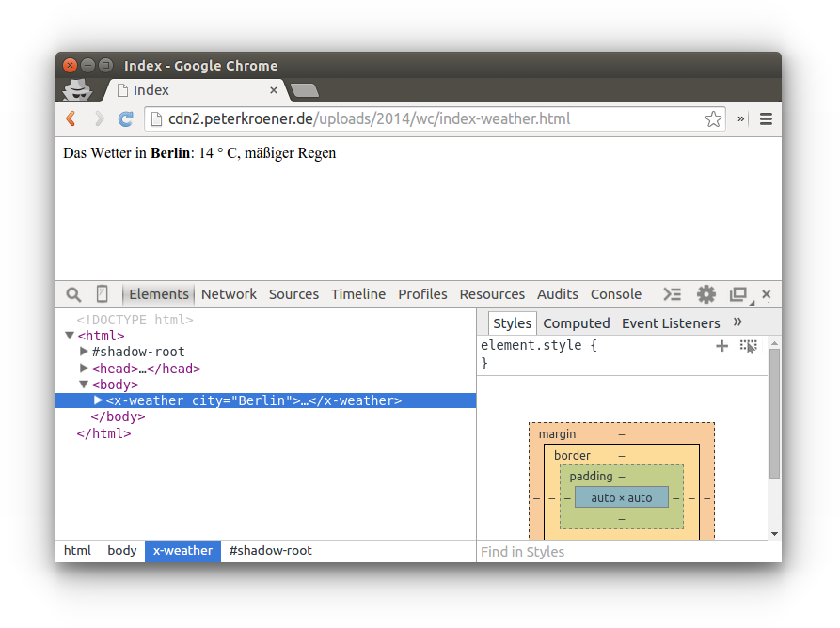Open the Computed styles tab

pos(576,323)
